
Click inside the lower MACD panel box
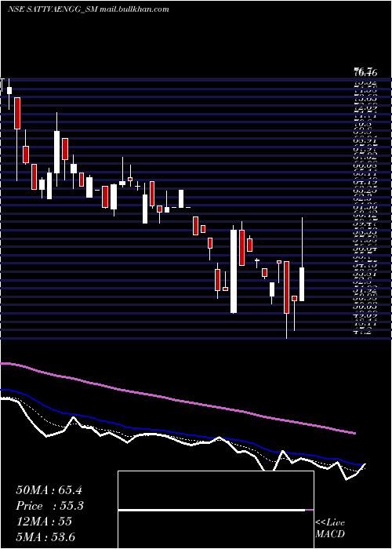coord(216,529)
